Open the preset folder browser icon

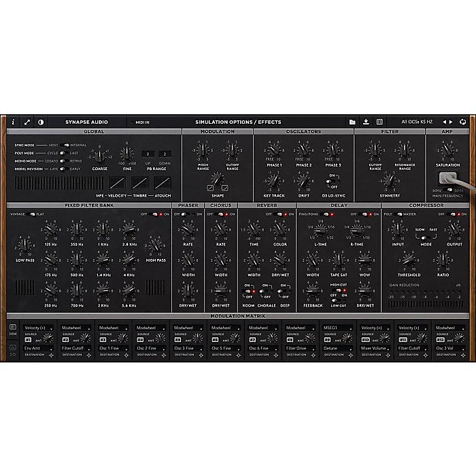click(x=352, y=122)
